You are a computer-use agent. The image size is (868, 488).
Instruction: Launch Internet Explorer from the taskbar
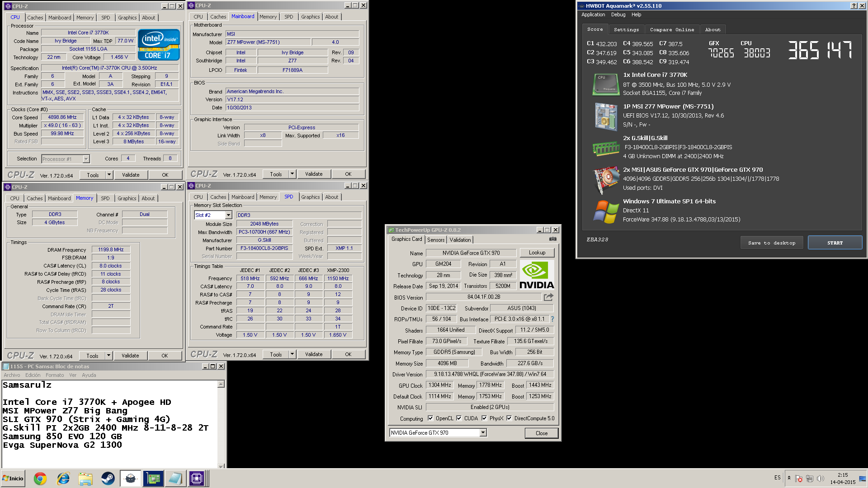(x=63, y=479)
